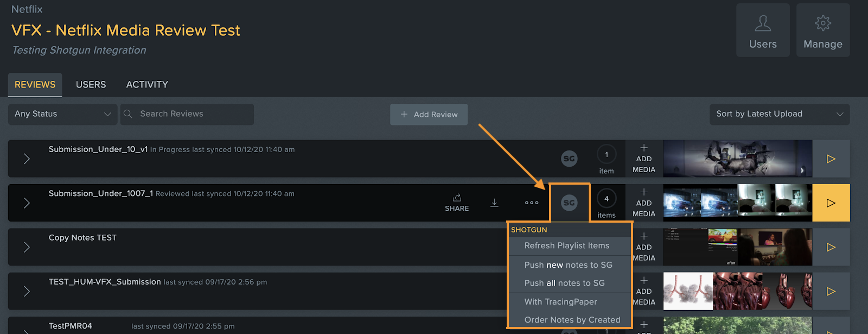The image size is (868, 334).
Task: Open the Users panel button
Action: coord(763,30)
